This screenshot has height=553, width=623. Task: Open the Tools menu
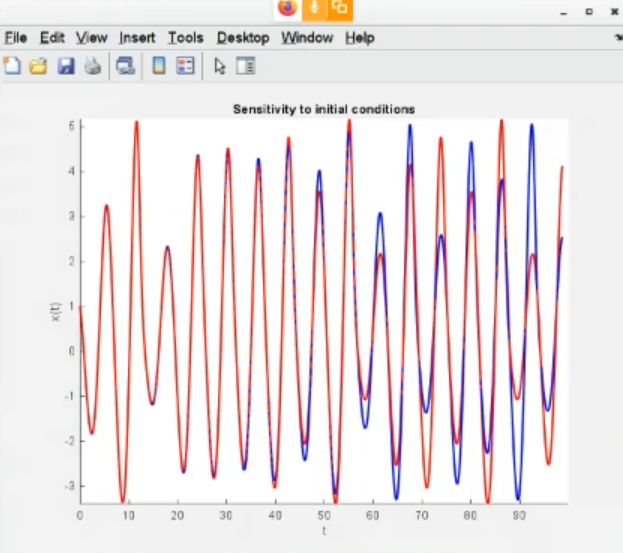point(185,38)
